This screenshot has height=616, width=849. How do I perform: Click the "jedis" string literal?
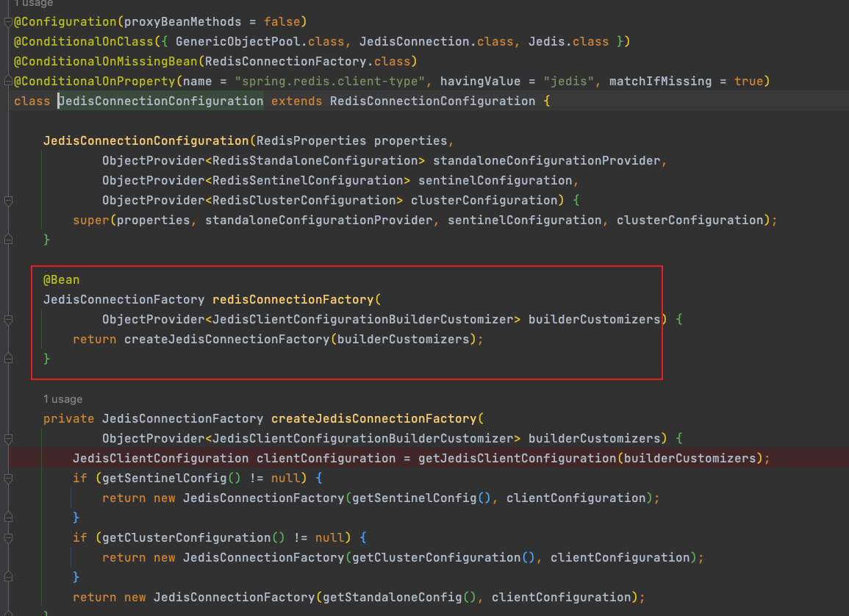click(568, 81)
